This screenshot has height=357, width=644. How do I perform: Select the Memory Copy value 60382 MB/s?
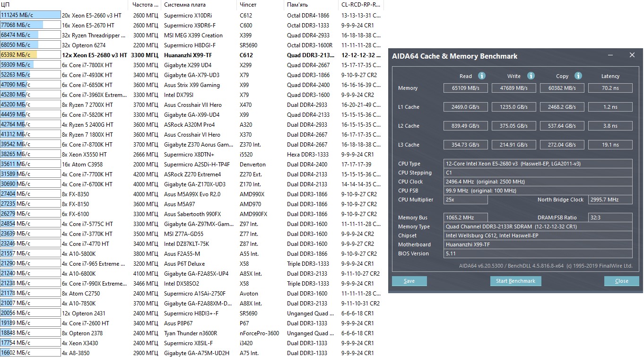(562, 88)
